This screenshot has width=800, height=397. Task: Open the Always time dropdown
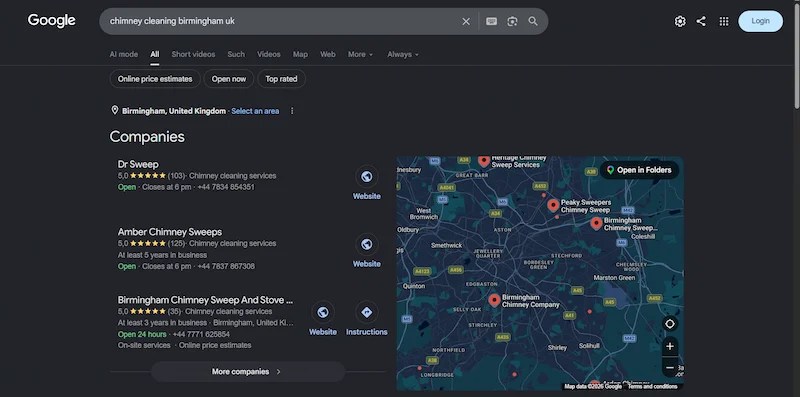[x=403, y=54]
